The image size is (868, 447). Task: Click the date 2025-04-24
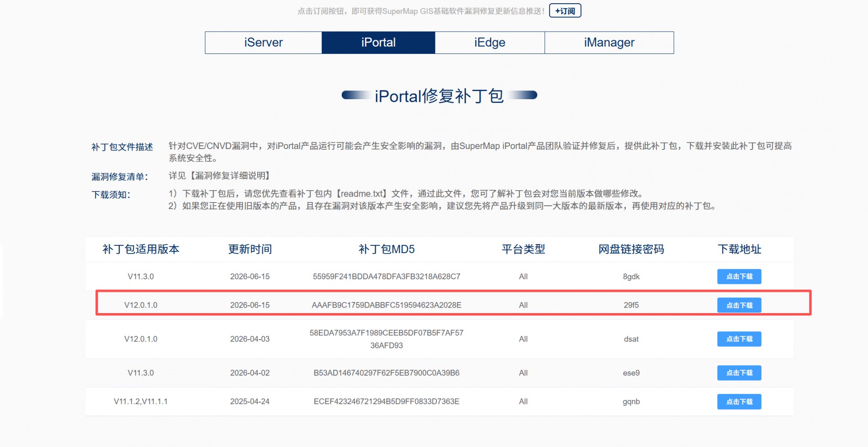click(x=250, y=402)
